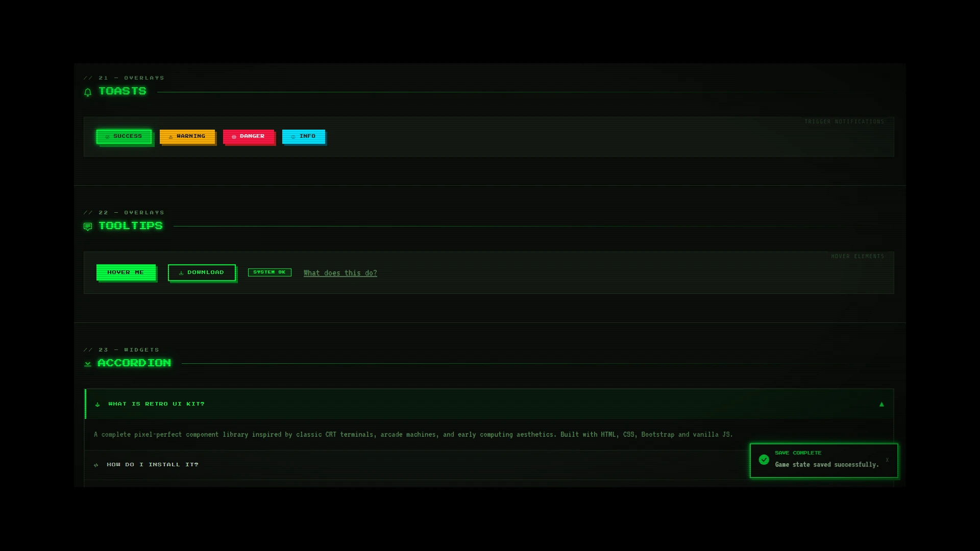Click the '// 22 – Overlays' label

click(124, 213)
